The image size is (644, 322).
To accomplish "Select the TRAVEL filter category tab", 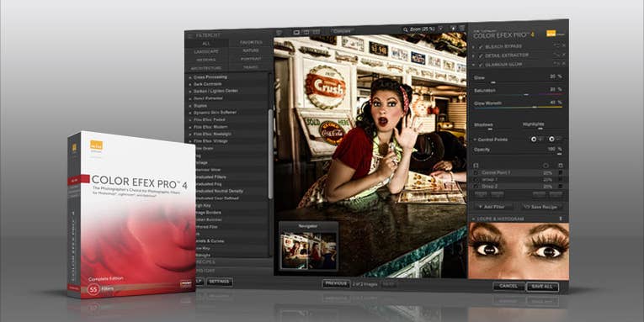I will click(x=251, y=67).
